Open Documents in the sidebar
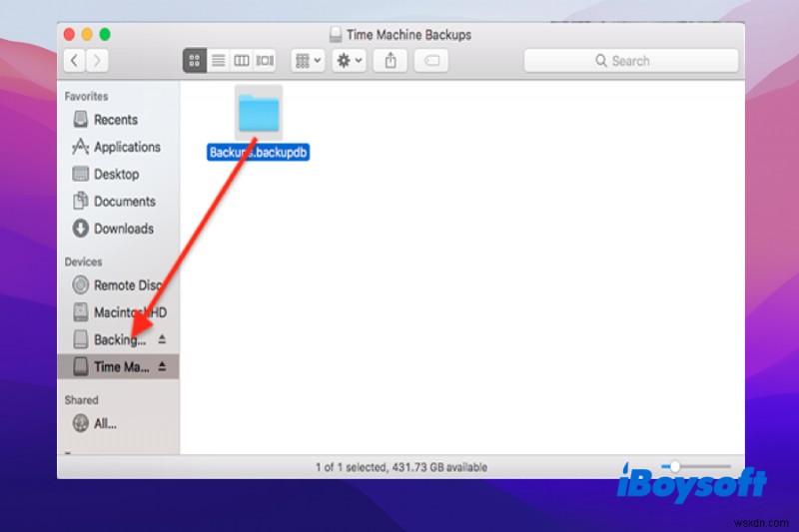 click(x=118, y=202)
